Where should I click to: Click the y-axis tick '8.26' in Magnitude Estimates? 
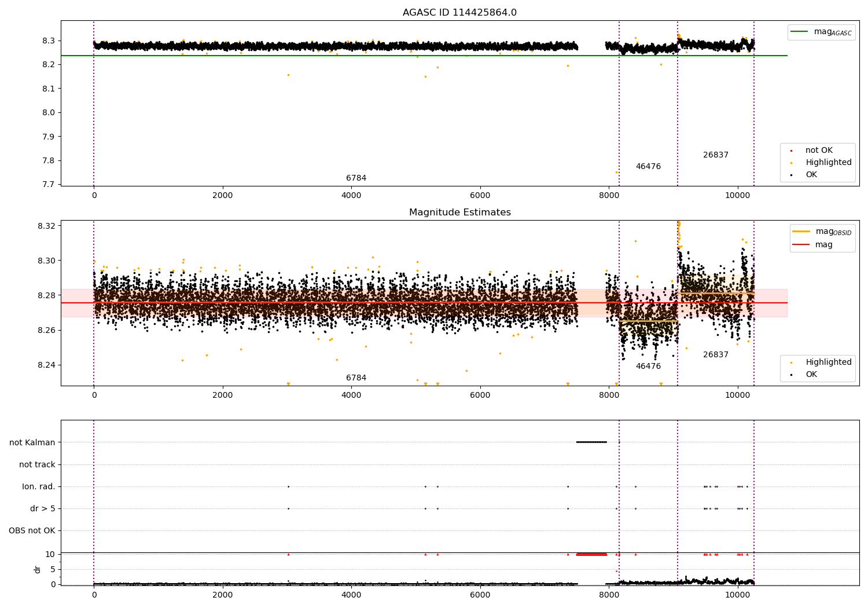tap(46, 331)
